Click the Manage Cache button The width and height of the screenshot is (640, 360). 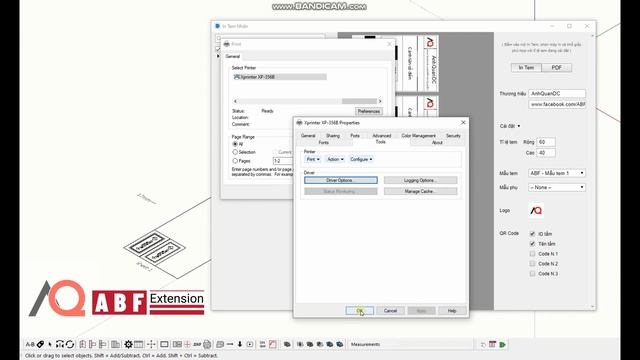coord(420,191)
